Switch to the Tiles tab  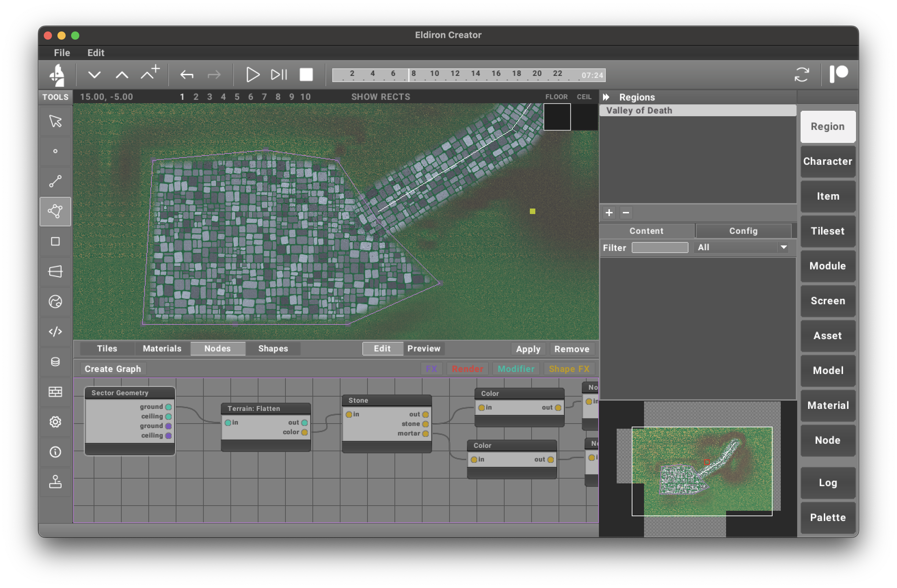[x=107, y=349]
